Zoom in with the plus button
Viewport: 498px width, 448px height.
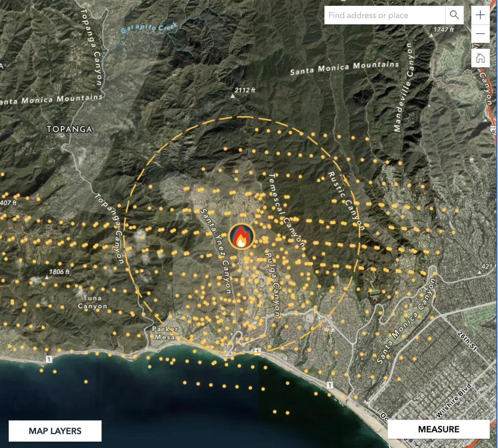tap(480, 15)
